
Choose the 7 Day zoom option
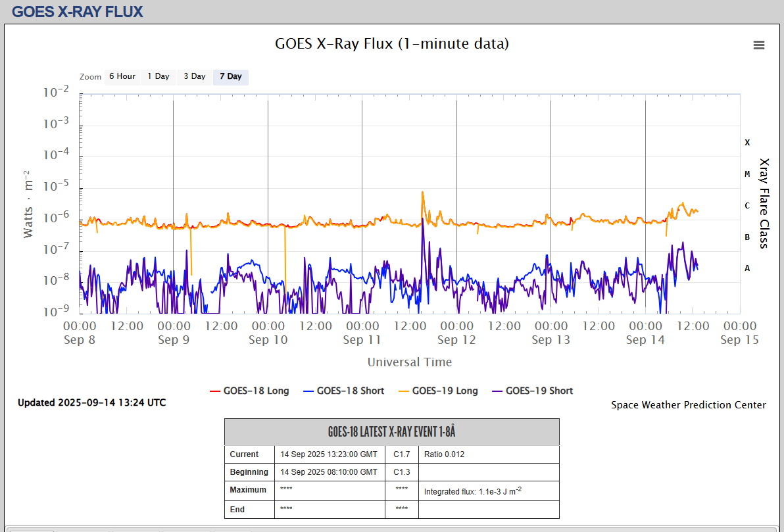click(x=230, y=76)
